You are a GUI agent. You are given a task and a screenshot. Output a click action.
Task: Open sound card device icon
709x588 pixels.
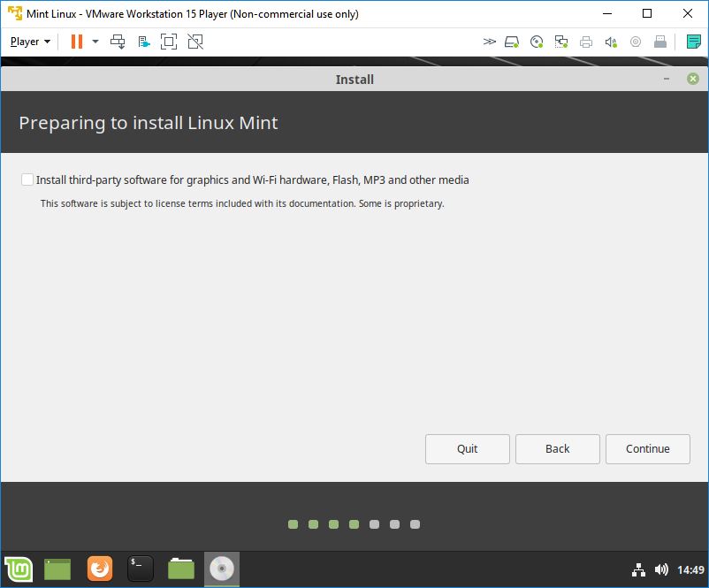tap(611, 42)
